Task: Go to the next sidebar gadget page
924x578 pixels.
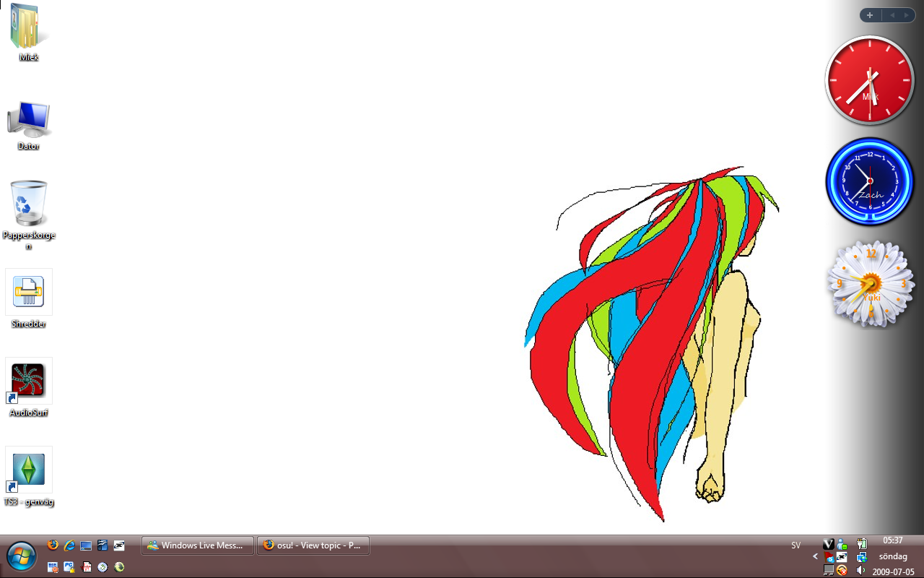Action: (907, 15)
